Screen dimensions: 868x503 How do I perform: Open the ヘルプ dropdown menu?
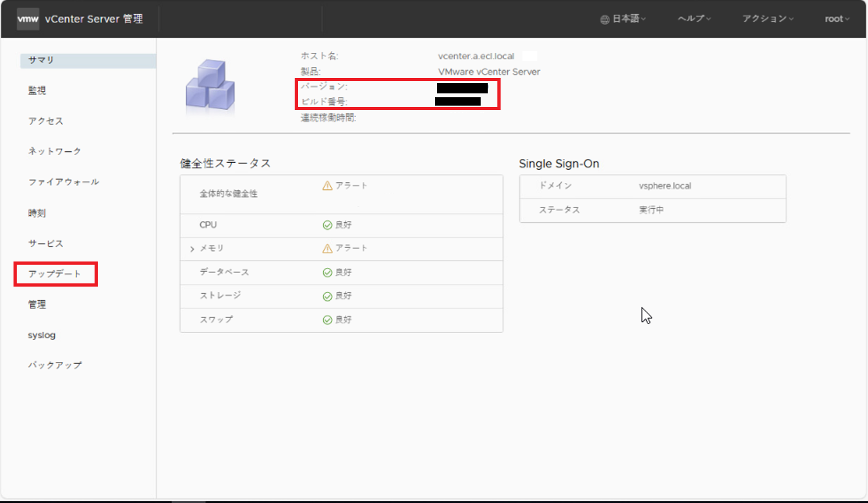(x=694, y=19)
